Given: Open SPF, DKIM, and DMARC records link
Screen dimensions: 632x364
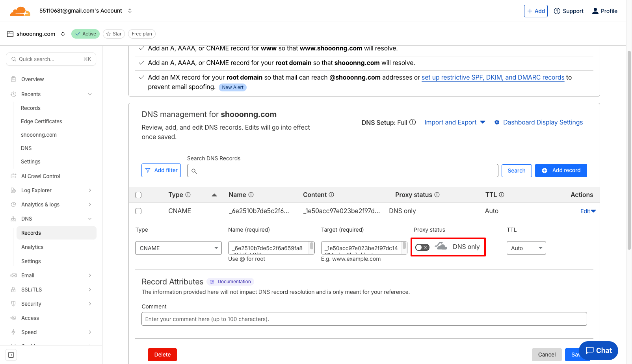Looking at the screenshot, I should point(493,78).
